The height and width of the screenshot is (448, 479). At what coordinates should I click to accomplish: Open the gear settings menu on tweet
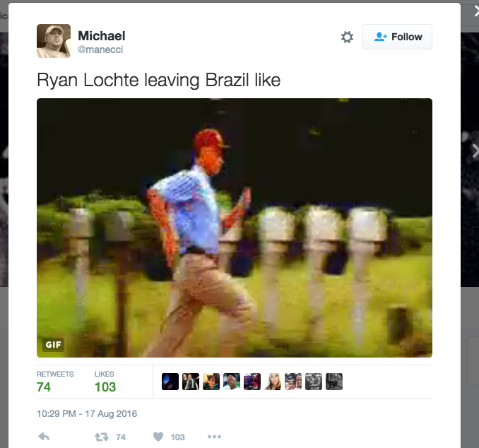coord(347,37)
